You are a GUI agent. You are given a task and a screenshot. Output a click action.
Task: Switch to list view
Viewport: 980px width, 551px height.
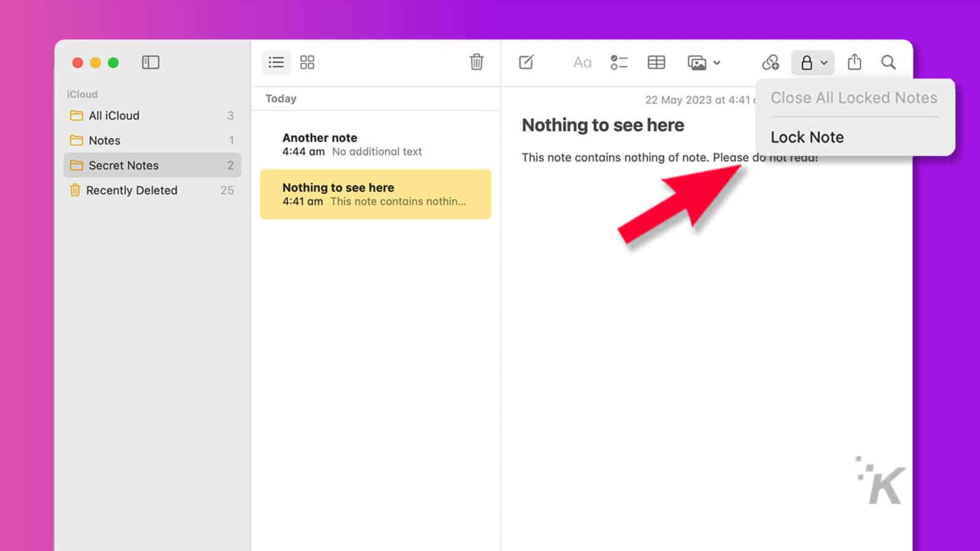[x=276, y=62]
